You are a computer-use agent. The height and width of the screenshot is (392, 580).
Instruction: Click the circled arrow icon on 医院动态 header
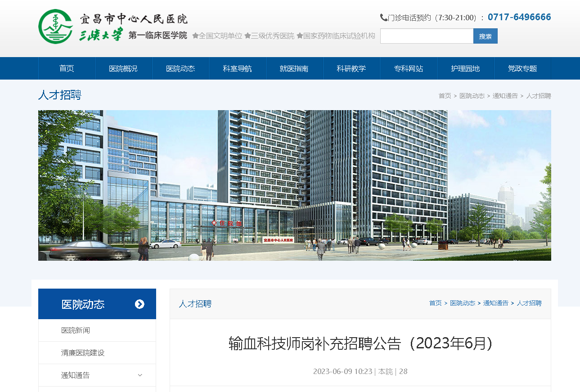[139, 304]
